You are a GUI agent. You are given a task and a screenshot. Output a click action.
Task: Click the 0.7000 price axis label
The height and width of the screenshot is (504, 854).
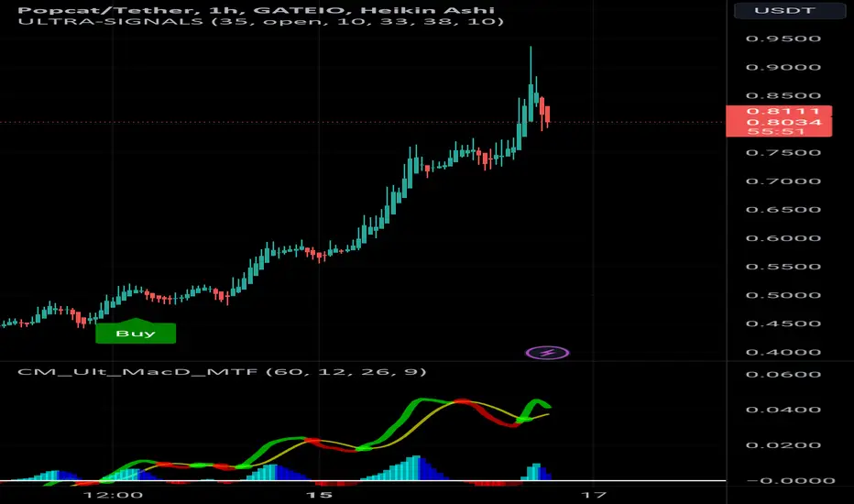(783, 181)
